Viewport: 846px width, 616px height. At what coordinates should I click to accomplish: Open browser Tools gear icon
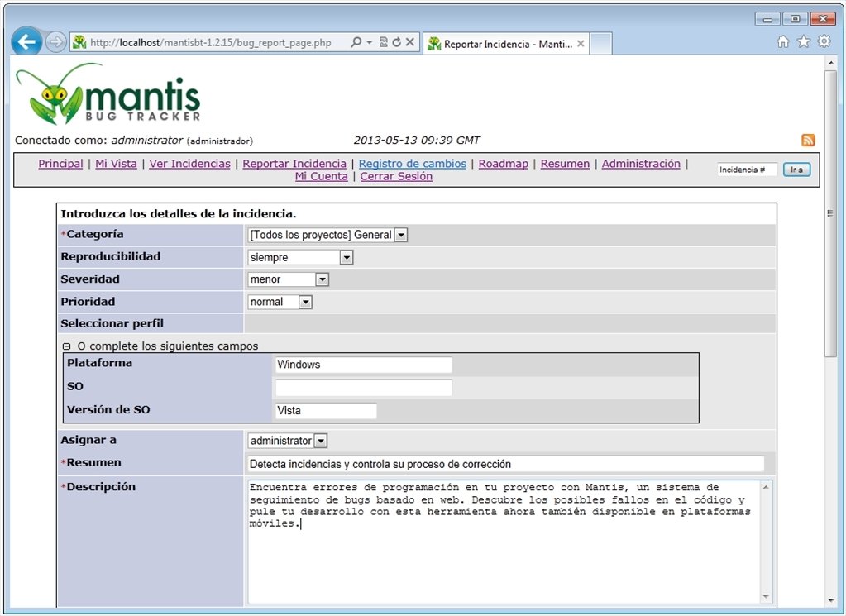point(824,41)
